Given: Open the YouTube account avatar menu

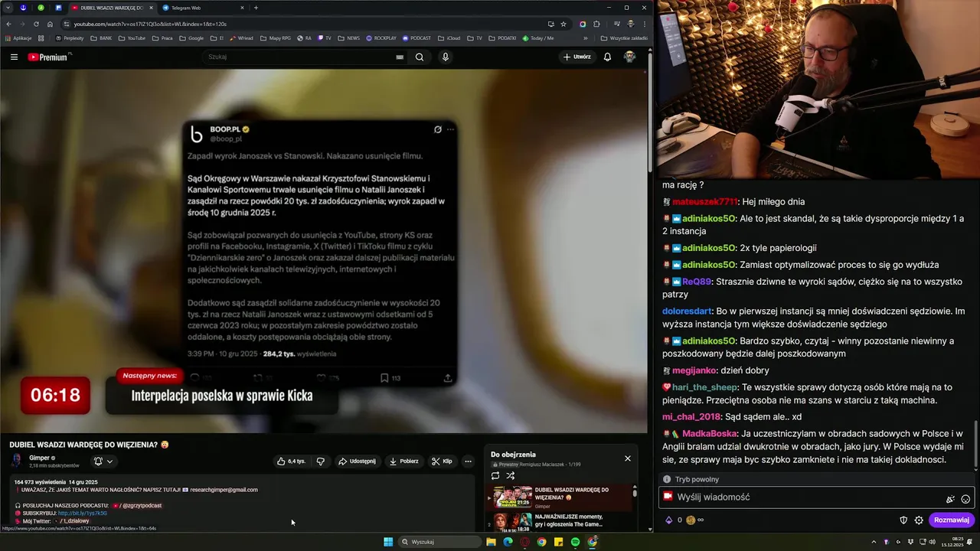Looking at the screenshot, I should pyautogui.click(x=629, y=57).
